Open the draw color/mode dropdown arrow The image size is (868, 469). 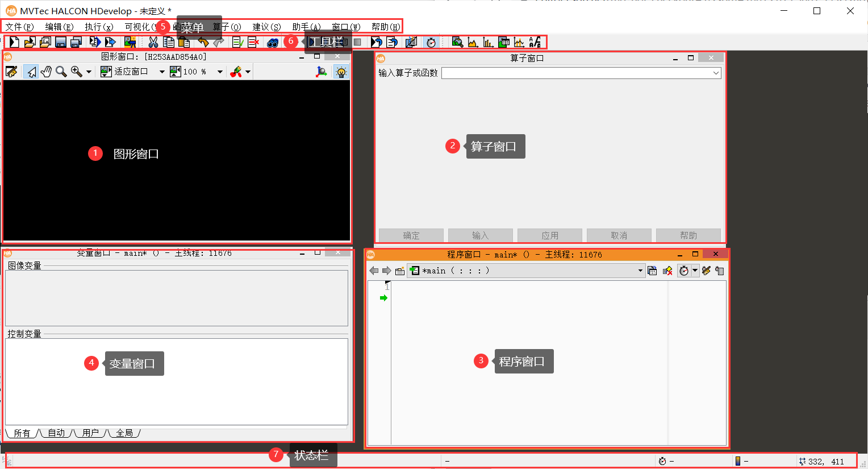click(248, 72)
